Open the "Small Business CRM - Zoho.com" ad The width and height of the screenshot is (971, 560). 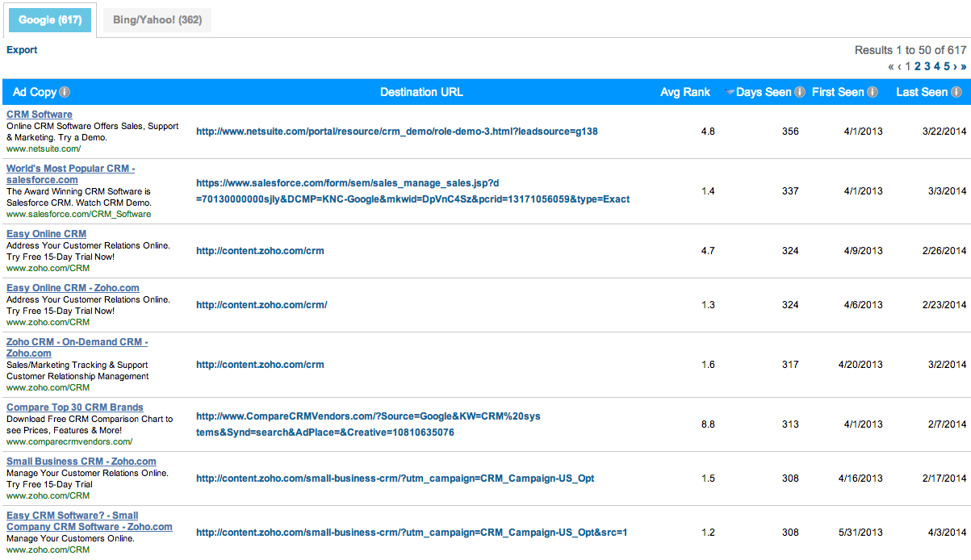click(82, 462)
